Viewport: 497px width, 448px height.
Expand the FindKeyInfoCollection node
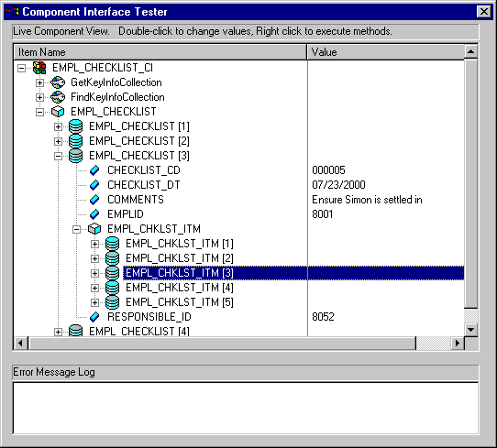pos(39,97)
